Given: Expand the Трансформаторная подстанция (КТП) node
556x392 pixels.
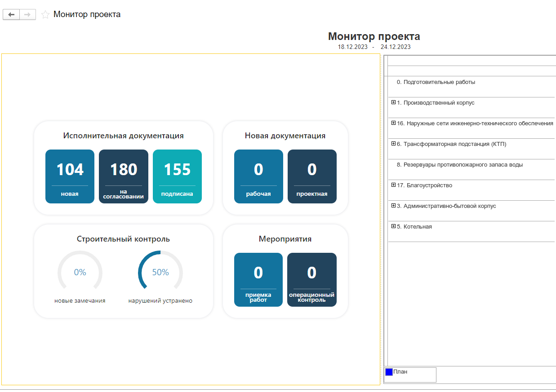Looking at the screenshot, I should tap(393, 144).
